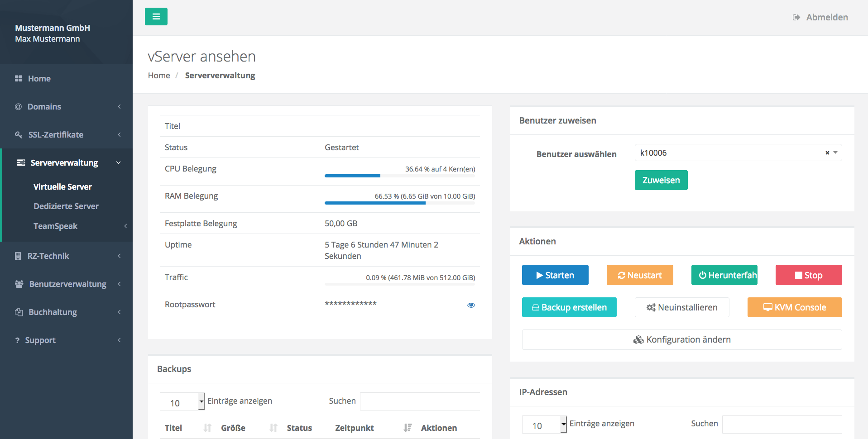This screenshot has width=868, height=439.
Task: Click the Gestartet status value
Action: coord(341,147)
